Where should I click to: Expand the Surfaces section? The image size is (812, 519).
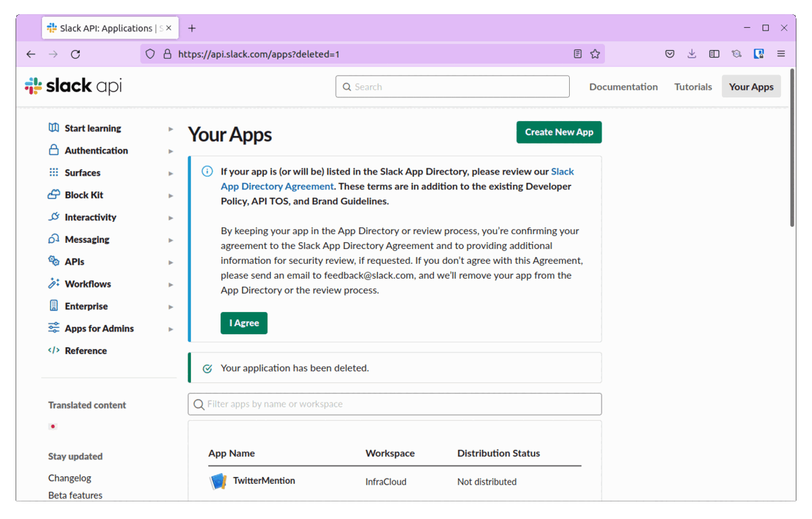[170, 173]
